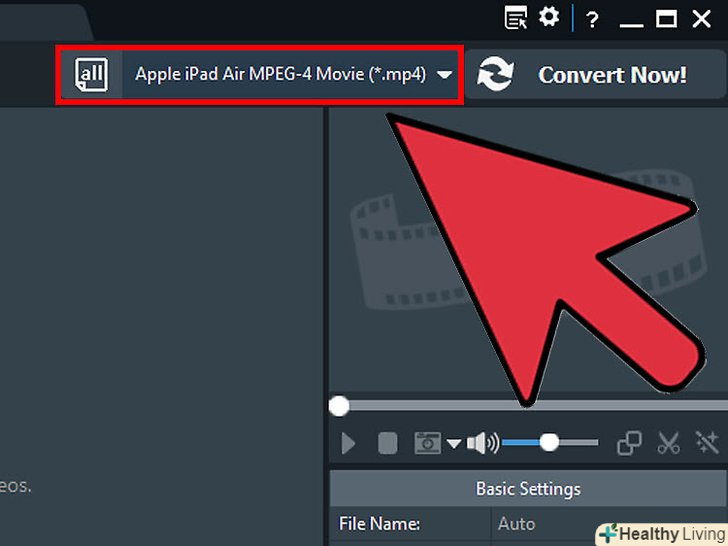Stop the video preview playback
Screen dimensions: 728x546
point(388,443)
